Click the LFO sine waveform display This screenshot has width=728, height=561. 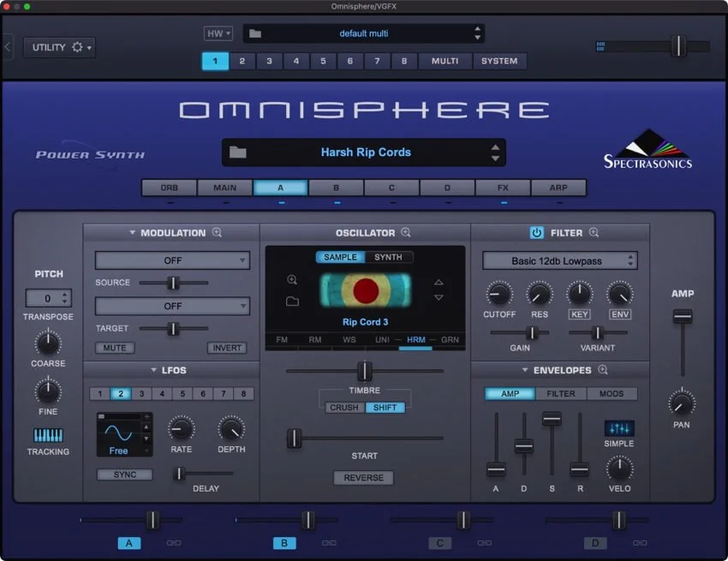(x=118, y=433)
